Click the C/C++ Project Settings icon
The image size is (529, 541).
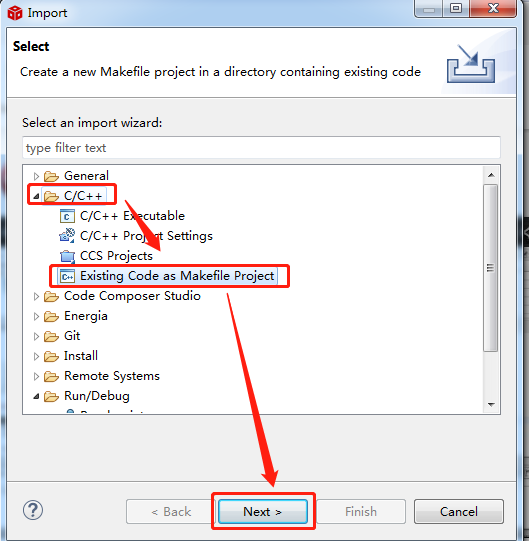[x=67, y=236]
